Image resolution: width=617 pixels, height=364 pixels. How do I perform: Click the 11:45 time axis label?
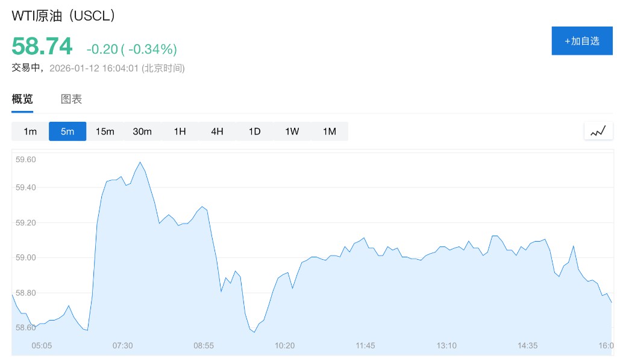(365, 345)
